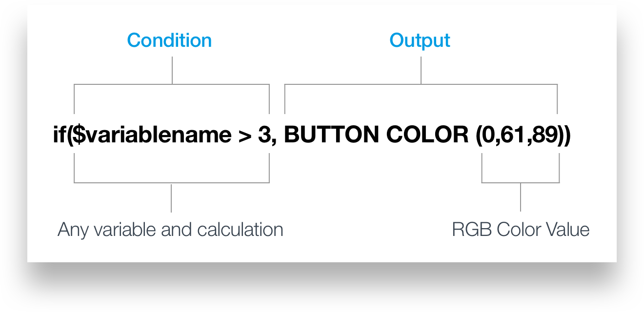Screen dimensions: 644x312
Task: Click the 'RGB Color Value' caption
Action: coord(521,229)
